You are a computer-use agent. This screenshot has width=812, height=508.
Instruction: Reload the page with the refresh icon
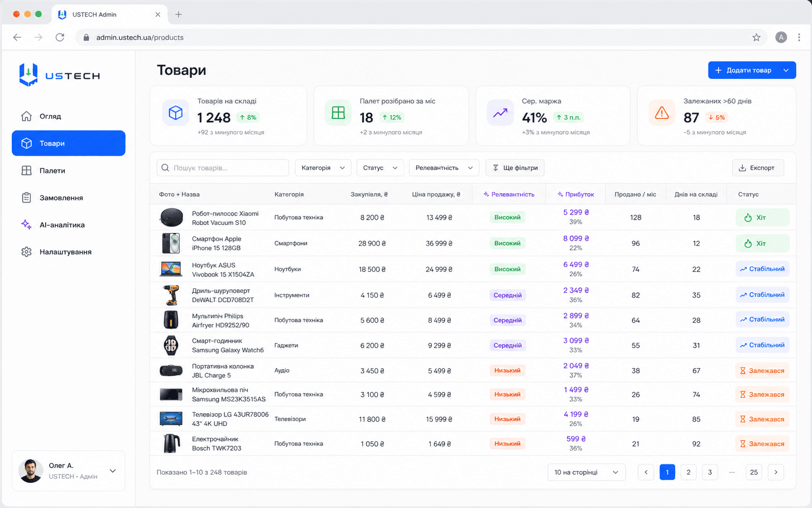tap(60, 37)
